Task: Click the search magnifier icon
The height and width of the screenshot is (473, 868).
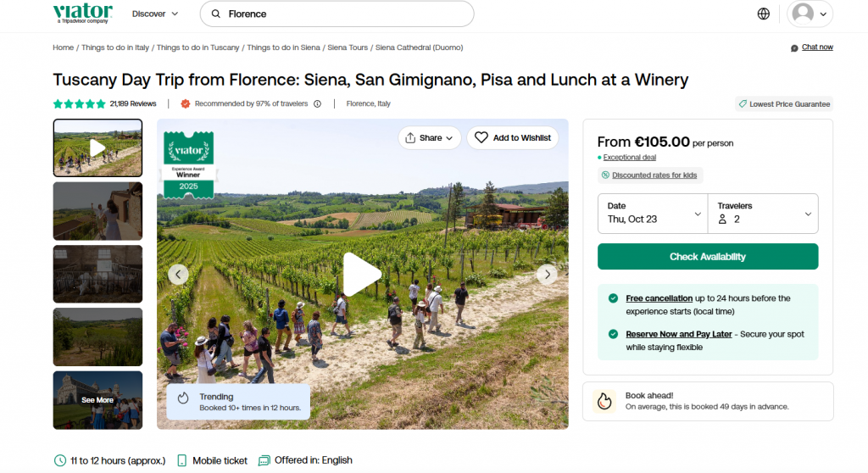Action: [216, 14]
